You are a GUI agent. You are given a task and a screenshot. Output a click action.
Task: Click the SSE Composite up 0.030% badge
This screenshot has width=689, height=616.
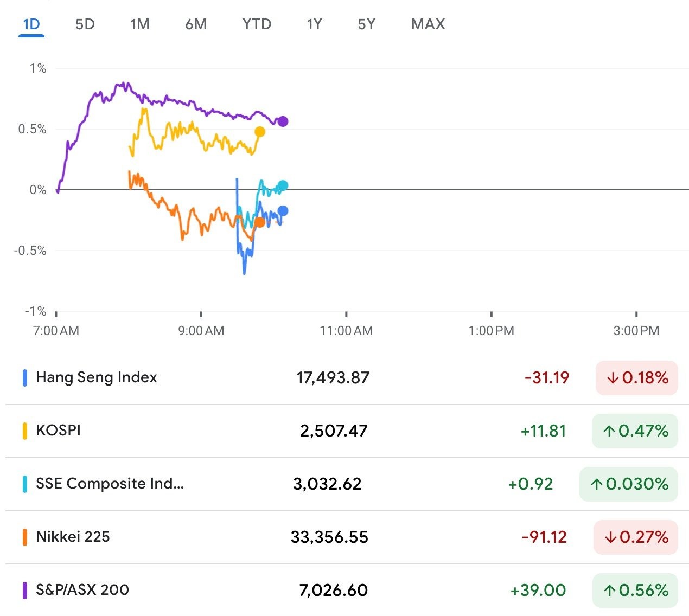click(x=629, y=484)
